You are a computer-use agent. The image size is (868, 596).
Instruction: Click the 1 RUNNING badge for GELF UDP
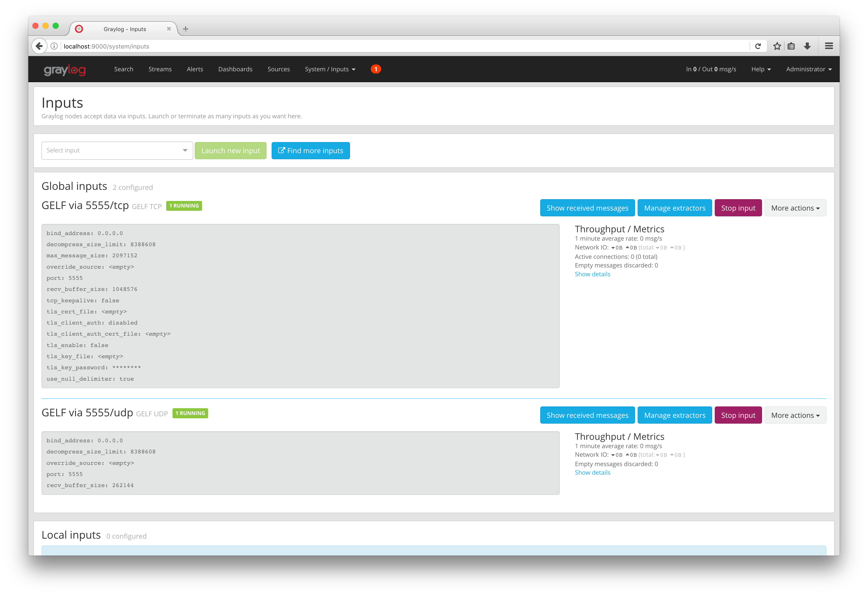tap(190, 413)
